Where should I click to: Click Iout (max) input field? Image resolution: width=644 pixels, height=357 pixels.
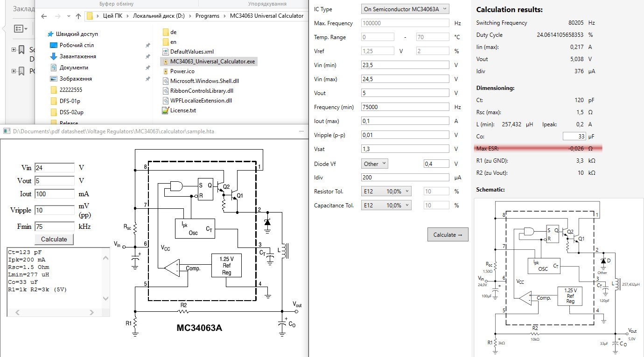405,121
